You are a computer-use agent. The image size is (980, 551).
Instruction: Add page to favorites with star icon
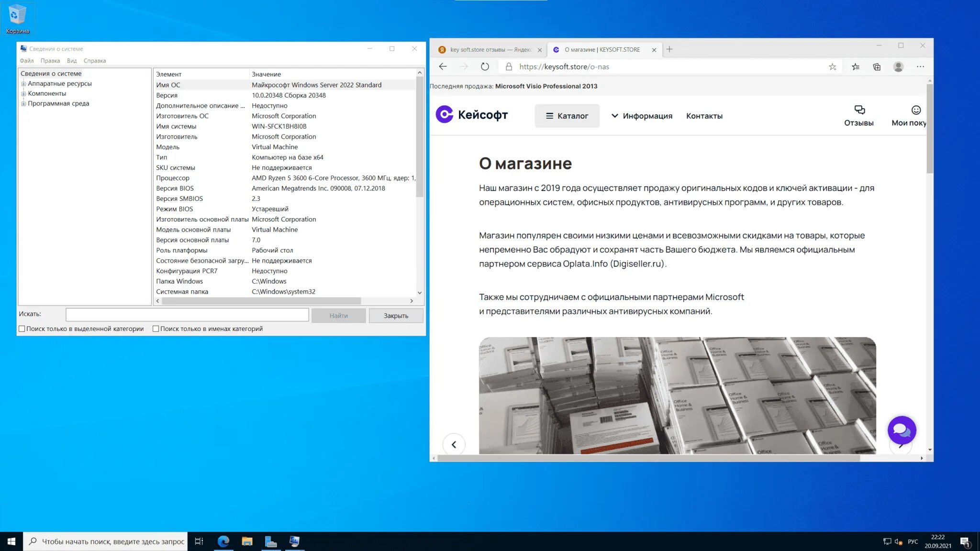pos(833,67)
